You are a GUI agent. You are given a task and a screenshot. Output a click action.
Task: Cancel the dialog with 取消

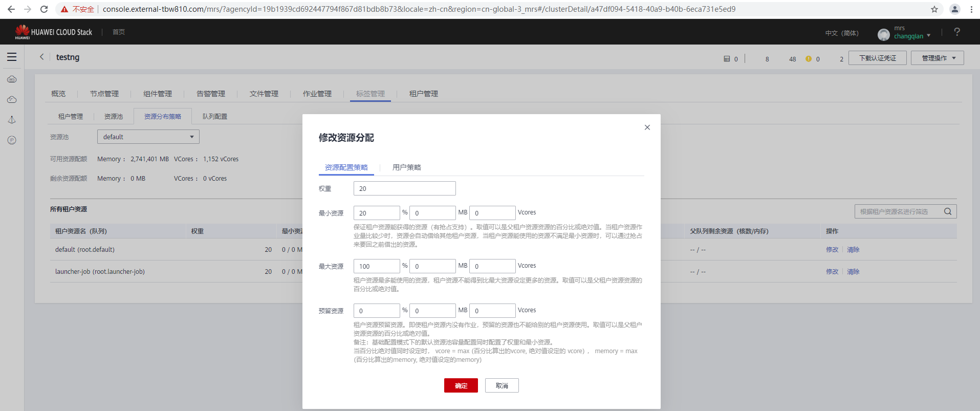click(x=502, y=385)
